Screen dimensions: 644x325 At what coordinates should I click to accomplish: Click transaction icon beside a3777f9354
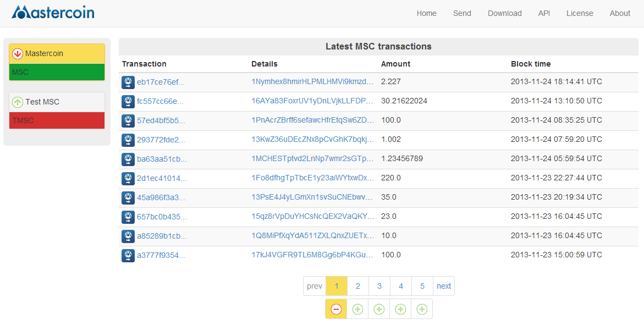tap(128, 256)
